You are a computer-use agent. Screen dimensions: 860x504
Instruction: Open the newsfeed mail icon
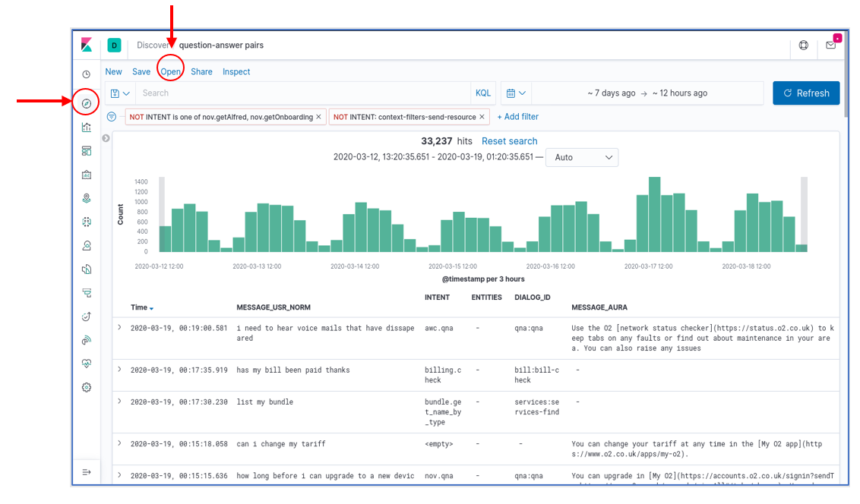pyautogui.click(x=831, y=45)
